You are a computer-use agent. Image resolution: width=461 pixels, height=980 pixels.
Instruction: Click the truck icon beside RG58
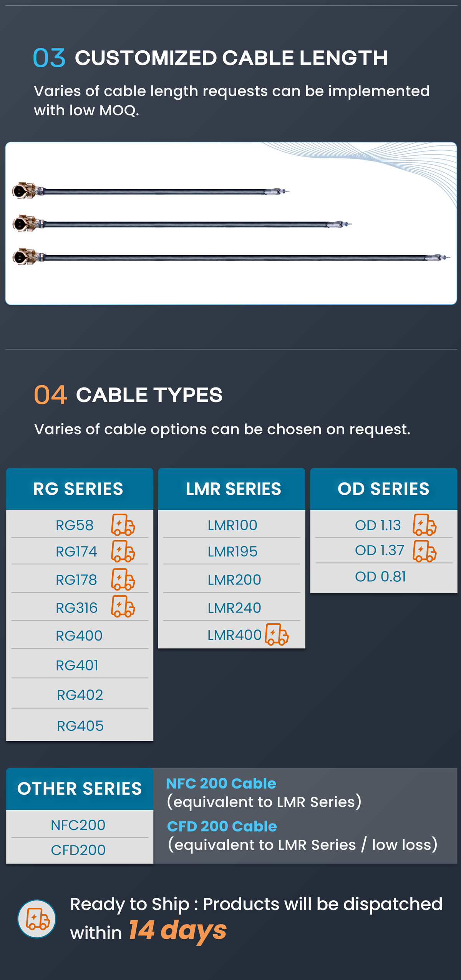click(123, 525)
